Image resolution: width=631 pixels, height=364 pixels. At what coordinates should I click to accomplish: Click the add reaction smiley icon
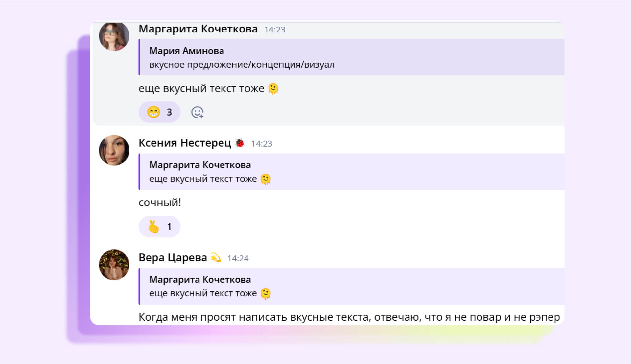(197, 112)
